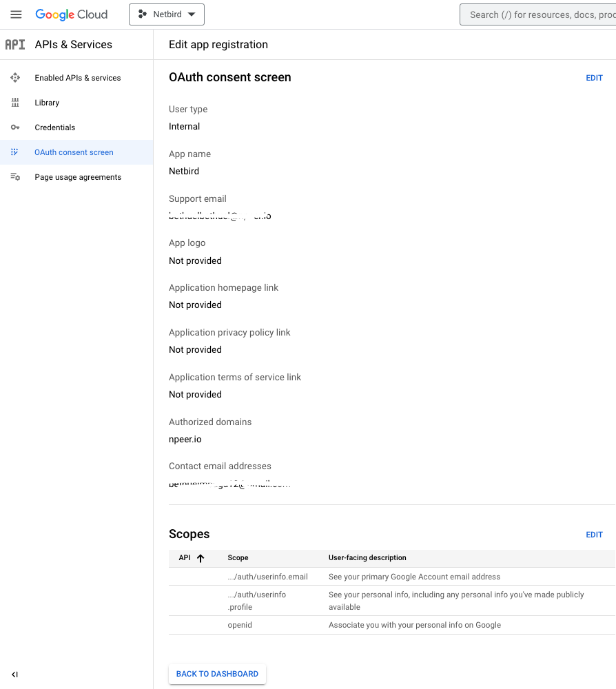Click the openid scope row

tap(391, 625)
